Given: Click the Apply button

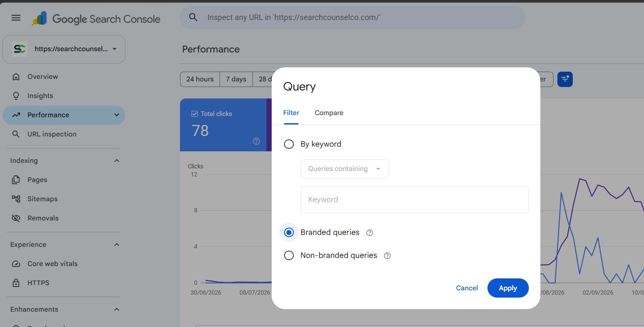Looking at the screenshot, I should click(x=508, y=288).
